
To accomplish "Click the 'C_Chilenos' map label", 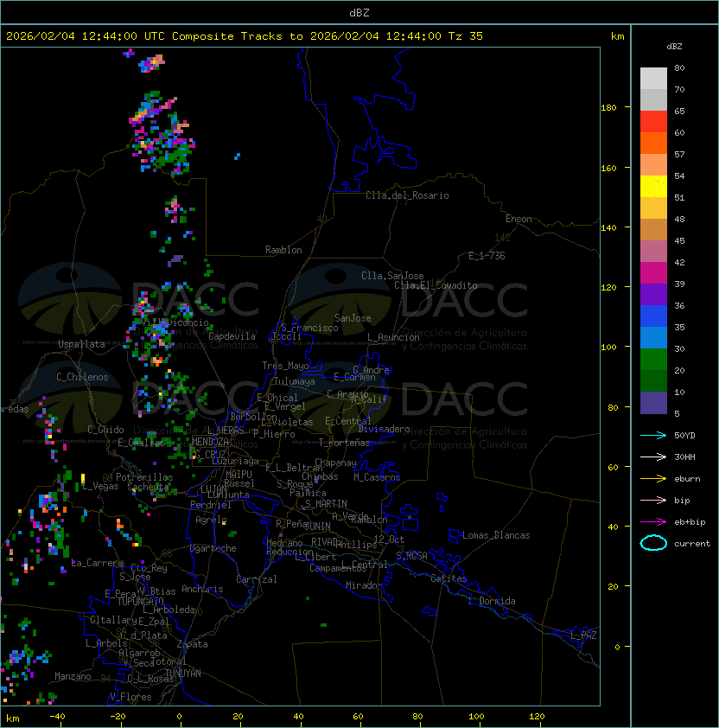I will point(82,377).
